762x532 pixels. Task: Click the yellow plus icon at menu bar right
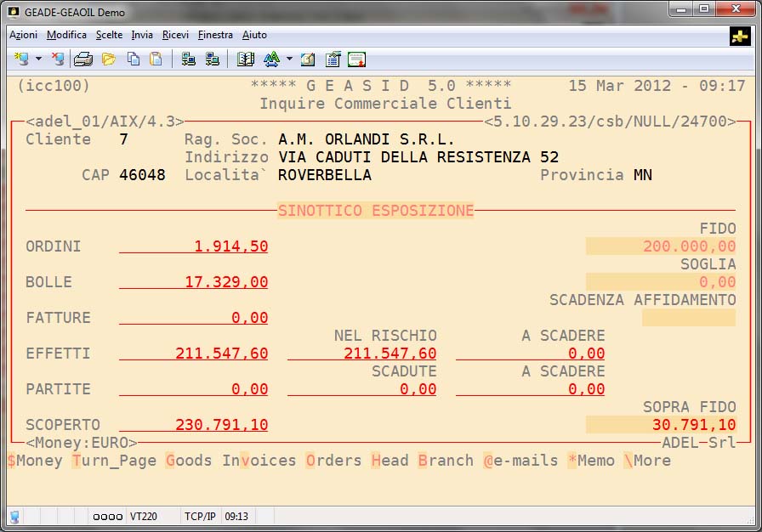click(x=740, y=36)
